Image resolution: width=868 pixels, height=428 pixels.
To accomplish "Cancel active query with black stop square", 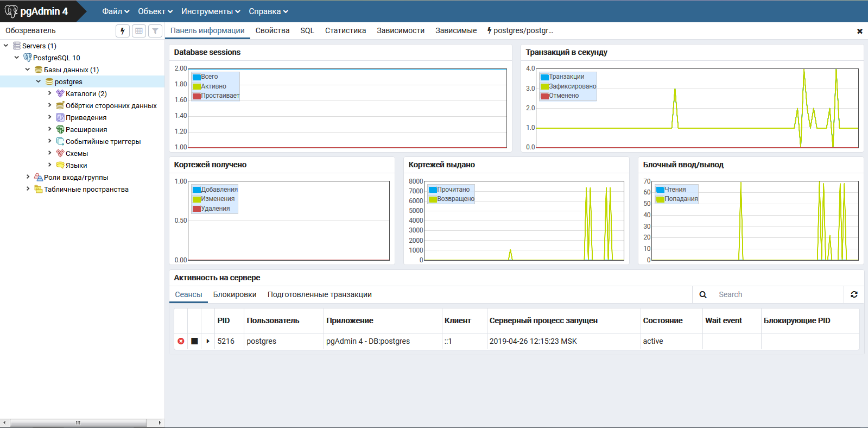I will click(x=194, y=341).
